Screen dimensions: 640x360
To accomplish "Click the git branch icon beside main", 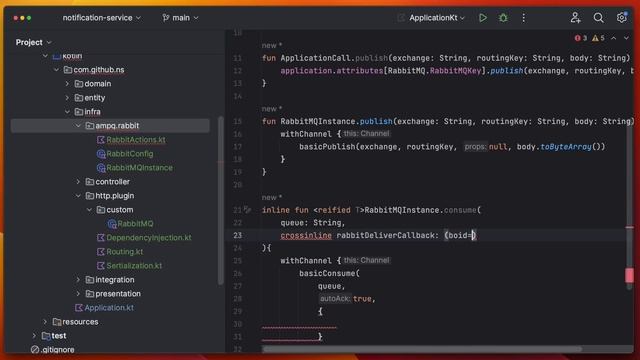I will pyautogui.click(x=165, y=18).
